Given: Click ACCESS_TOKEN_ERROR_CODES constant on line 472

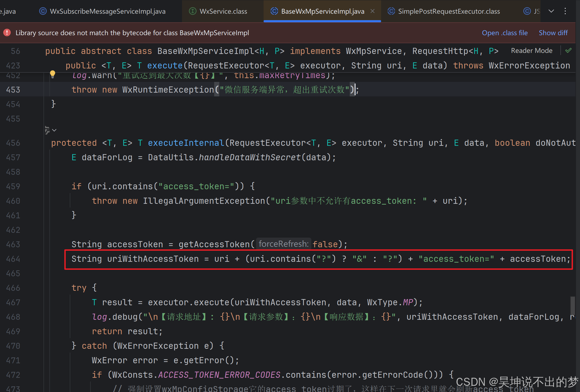Looking at the screenshot, I should (219, 375).
